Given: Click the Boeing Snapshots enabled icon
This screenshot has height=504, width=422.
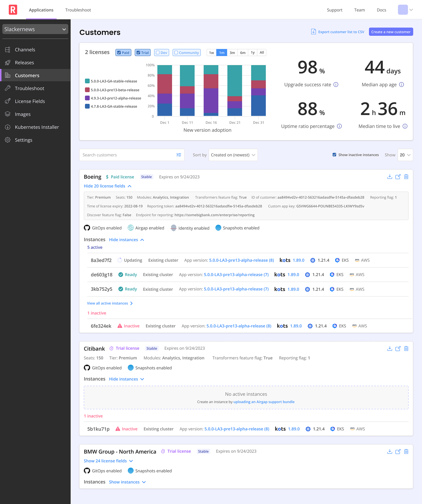Looking at the screenshot, I should (218, 228).
